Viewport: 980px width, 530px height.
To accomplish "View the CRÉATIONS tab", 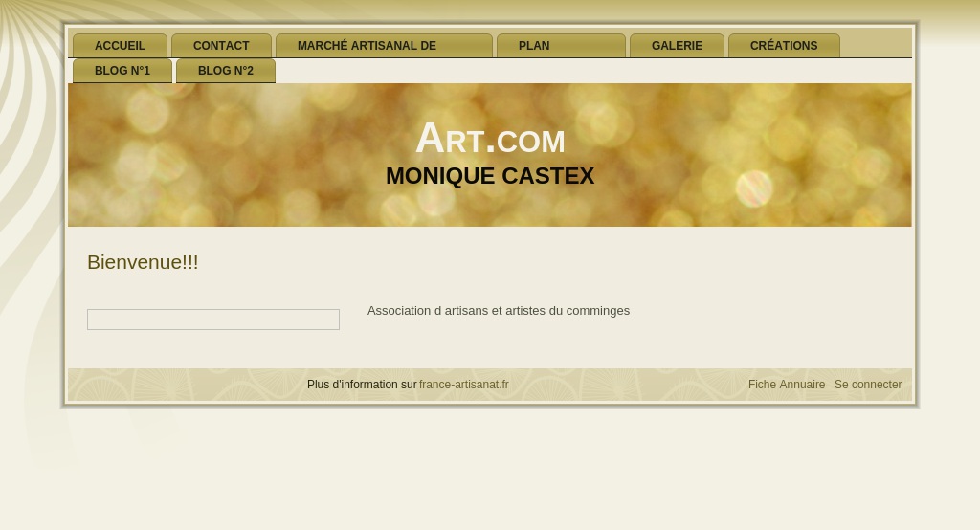I will [x=784, y=46].
